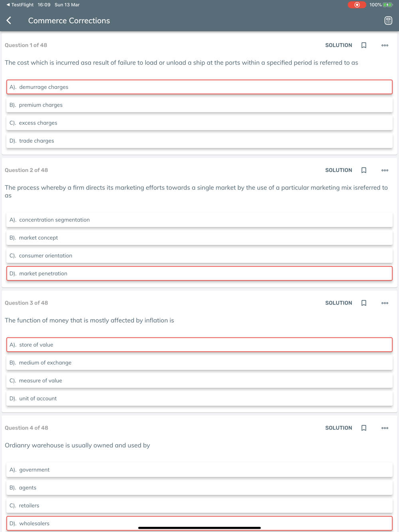Pick option D market penetration
399x532 pixels.
[x=199, y=274]
